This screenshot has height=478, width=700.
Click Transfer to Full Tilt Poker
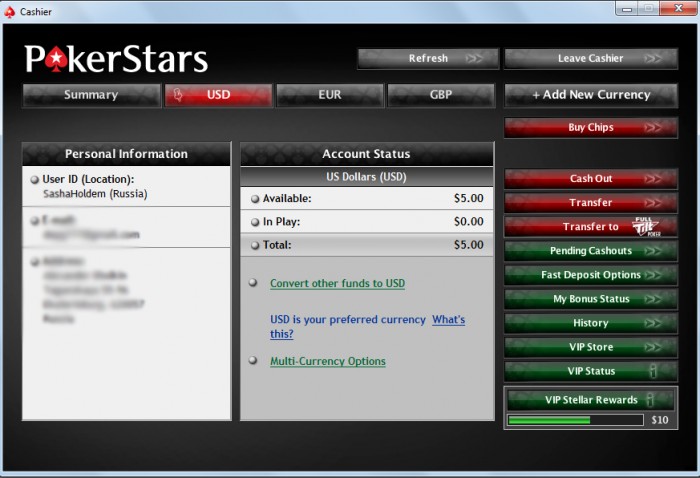click(x=591, y=227)
